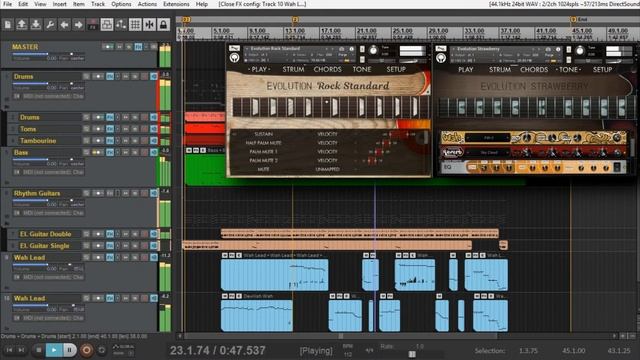
Task: Open FX chain on MASTER track
Action: (x=138, y=47)
